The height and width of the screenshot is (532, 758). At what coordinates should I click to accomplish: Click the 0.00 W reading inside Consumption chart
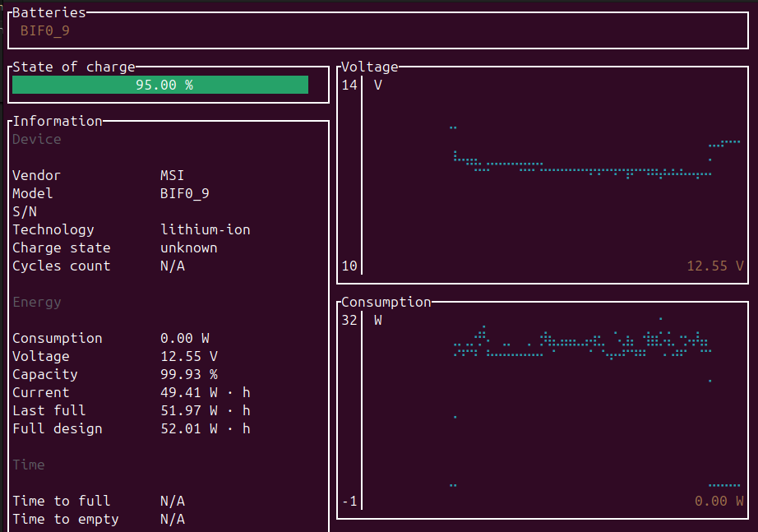click(x=719, y=502)
